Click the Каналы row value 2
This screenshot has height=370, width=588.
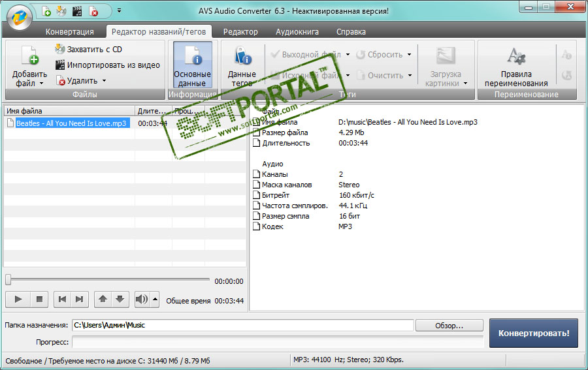coord(341,174)
